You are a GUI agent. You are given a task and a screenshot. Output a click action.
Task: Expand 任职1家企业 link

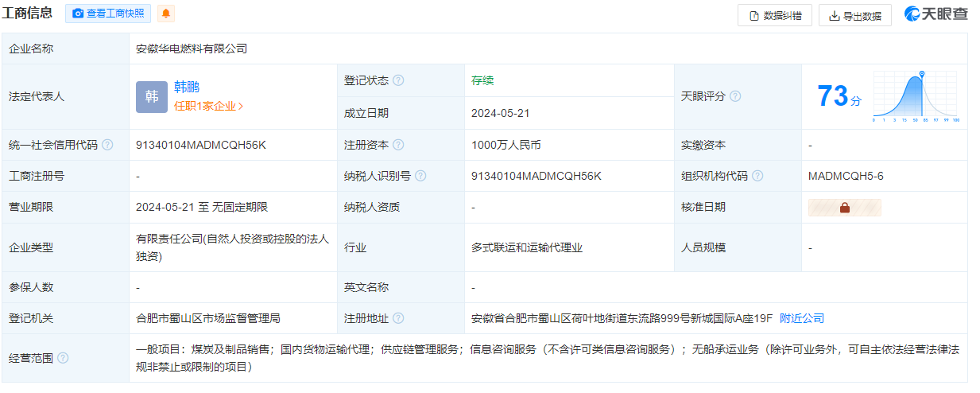(x=208, y=106)
